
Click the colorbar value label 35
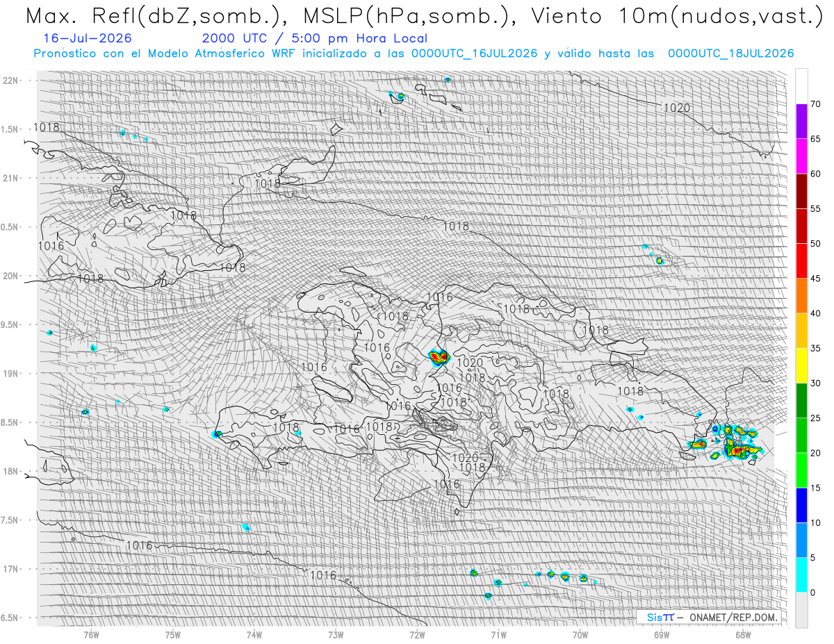(x=816, y=348)
